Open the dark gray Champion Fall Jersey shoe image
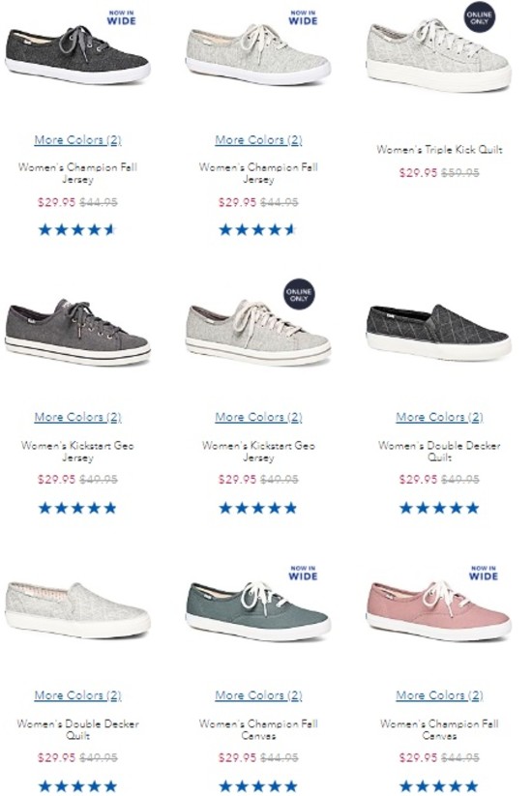Screen dimensions: 532x796 click(77, 55)
